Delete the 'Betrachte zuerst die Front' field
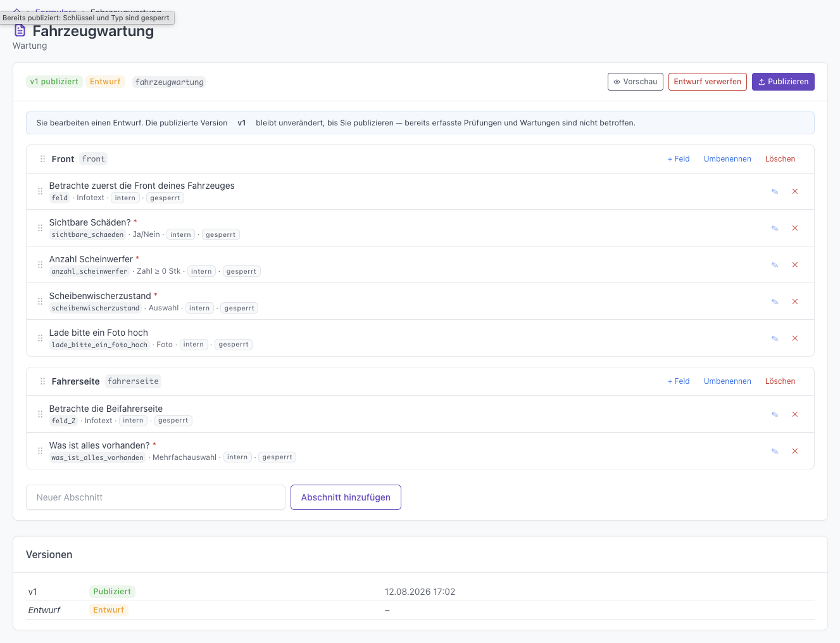Screen dimensions: 840x643 (x=795, y=191)
